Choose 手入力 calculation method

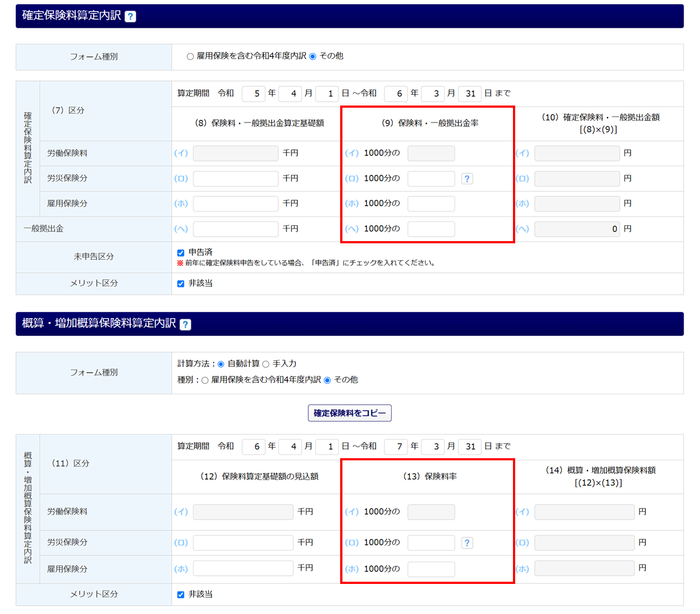266,364
